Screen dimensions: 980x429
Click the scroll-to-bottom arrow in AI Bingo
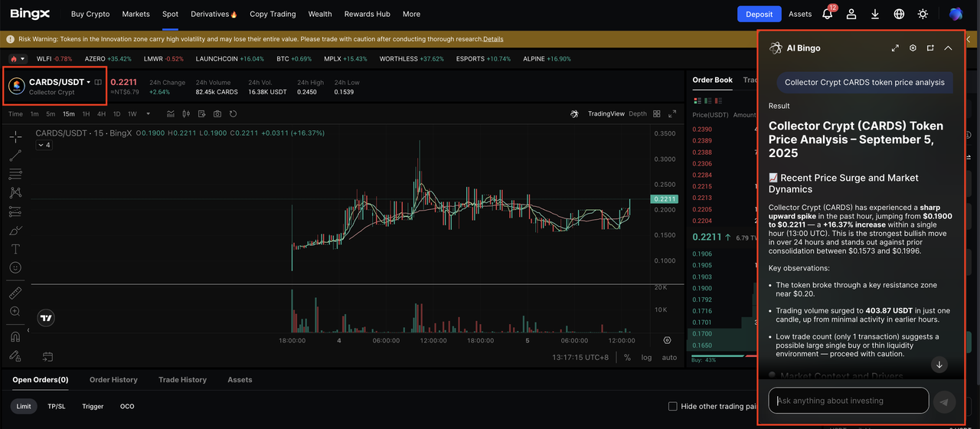coord(939,365)
